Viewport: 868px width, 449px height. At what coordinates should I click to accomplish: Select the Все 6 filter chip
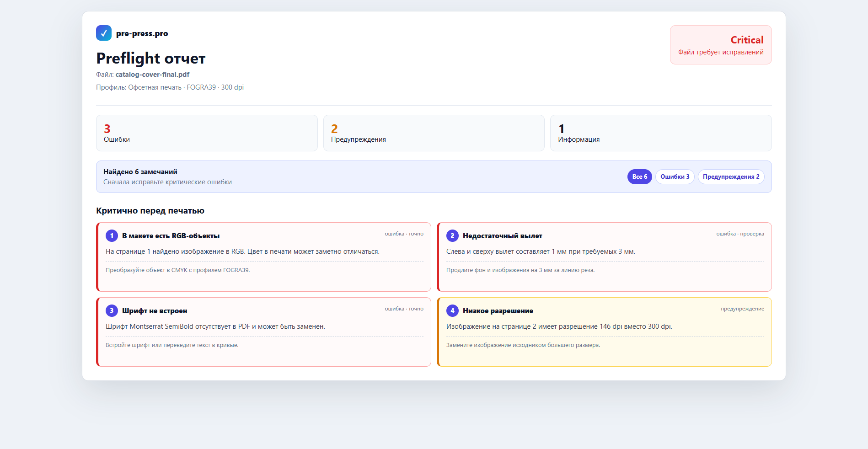(x=640, y=176)
